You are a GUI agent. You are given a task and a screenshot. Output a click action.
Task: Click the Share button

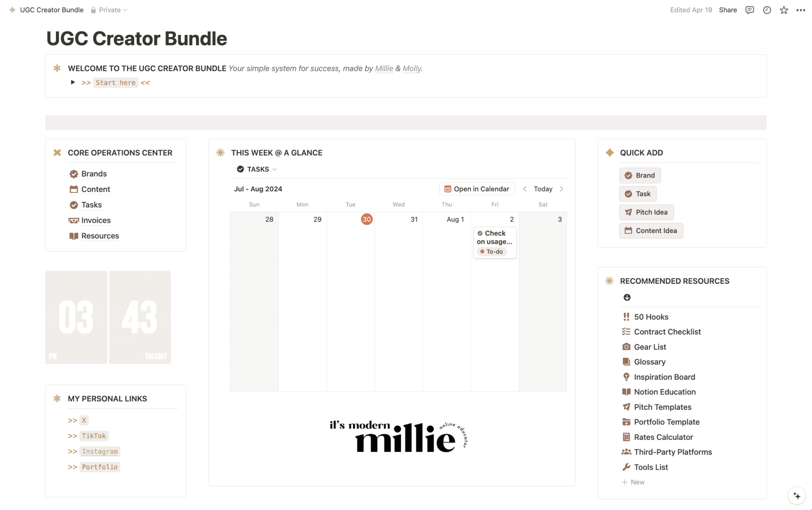point(728,10)
